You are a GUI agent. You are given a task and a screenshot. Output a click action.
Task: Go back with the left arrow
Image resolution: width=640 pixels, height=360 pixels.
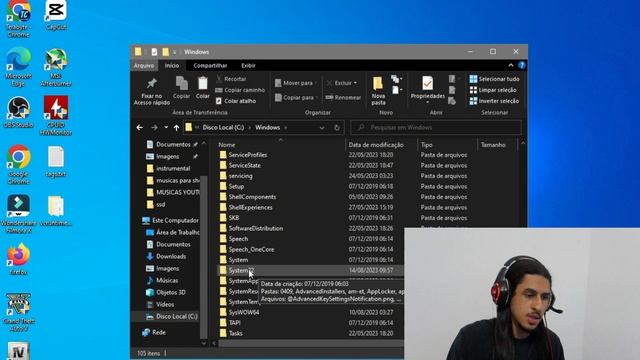click(140, 128)
